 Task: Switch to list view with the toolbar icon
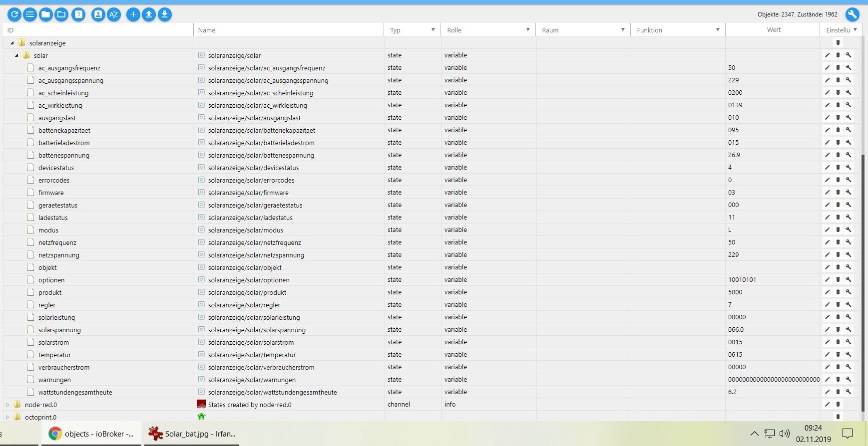point(30,14)
